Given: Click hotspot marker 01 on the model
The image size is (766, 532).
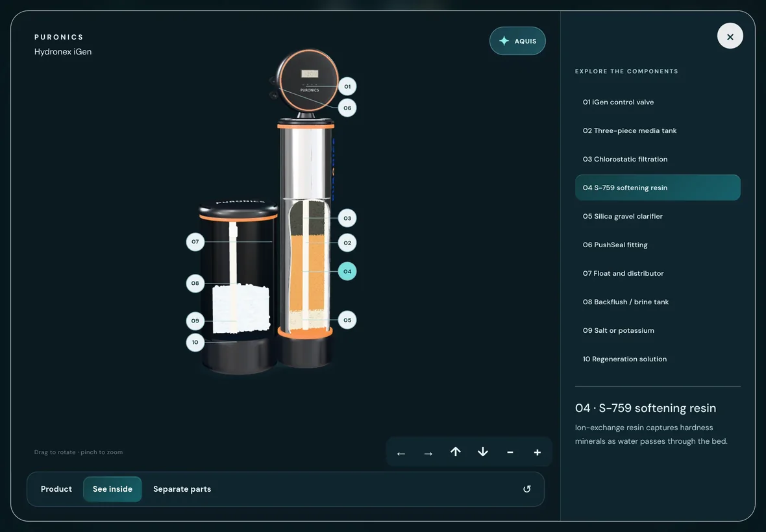Looking at the screenshot, I should tap(347, 86).
